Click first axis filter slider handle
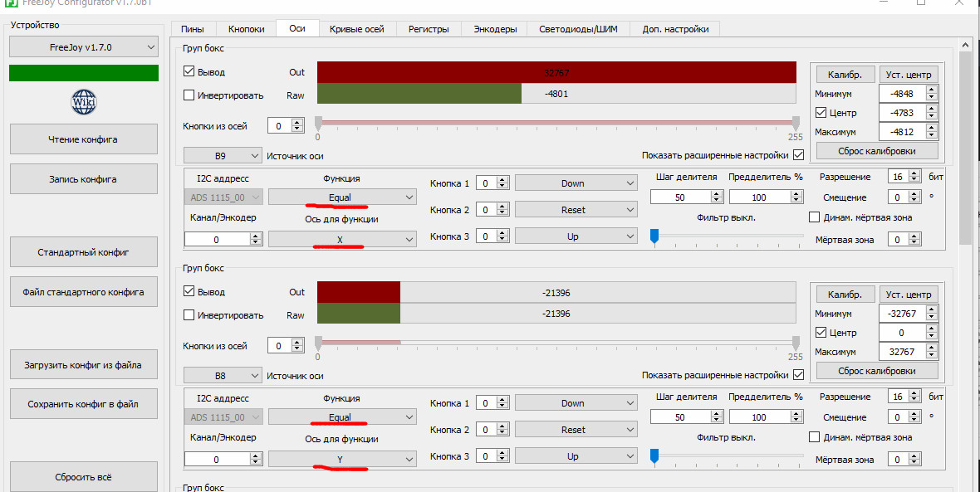This screenshot has width=980, height=492. (654, 237)
